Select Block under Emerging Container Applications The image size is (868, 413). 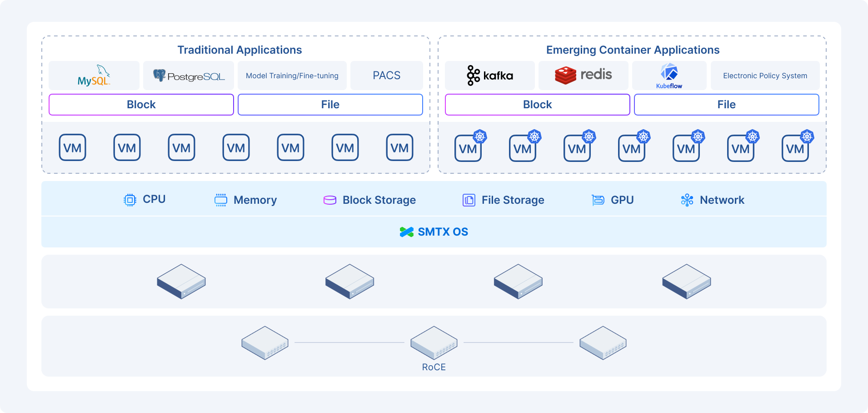(538, 105)
